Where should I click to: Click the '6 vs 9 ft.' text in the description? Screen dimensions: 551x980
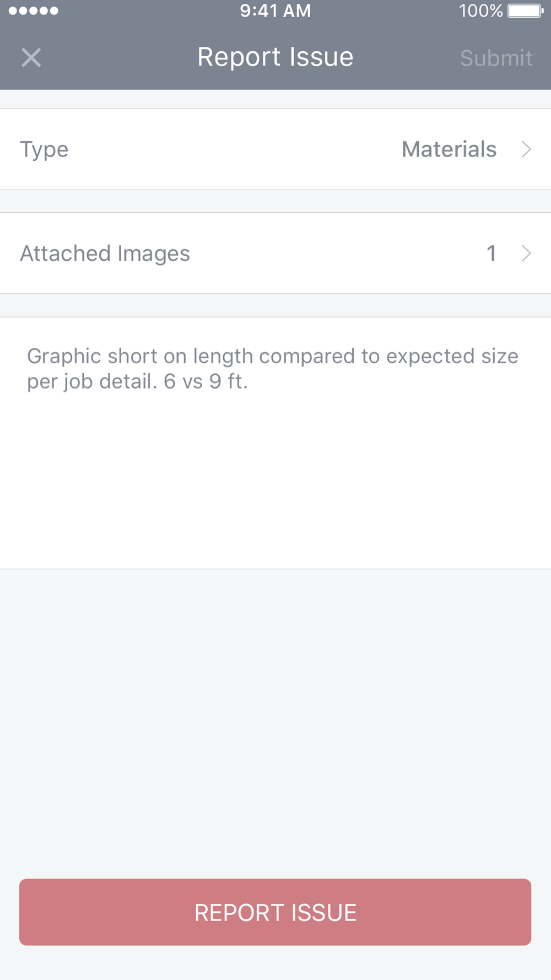click(206, 381)
